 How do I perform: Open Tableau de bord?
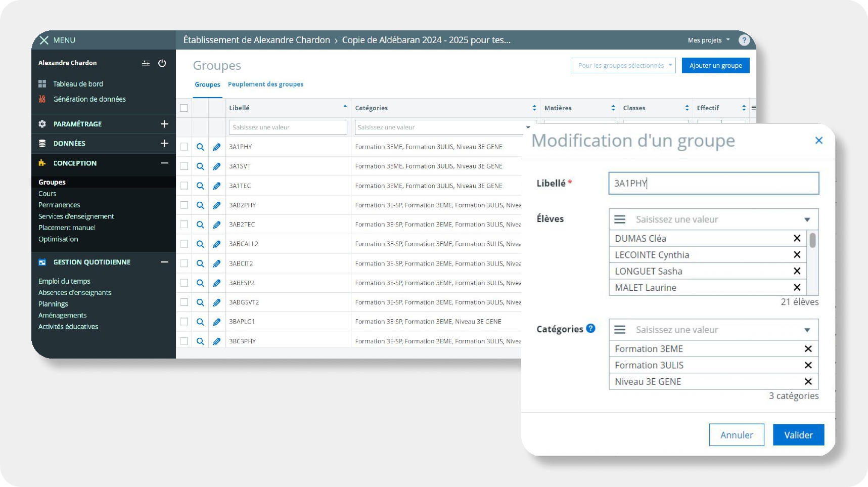(x=78, y=84)
